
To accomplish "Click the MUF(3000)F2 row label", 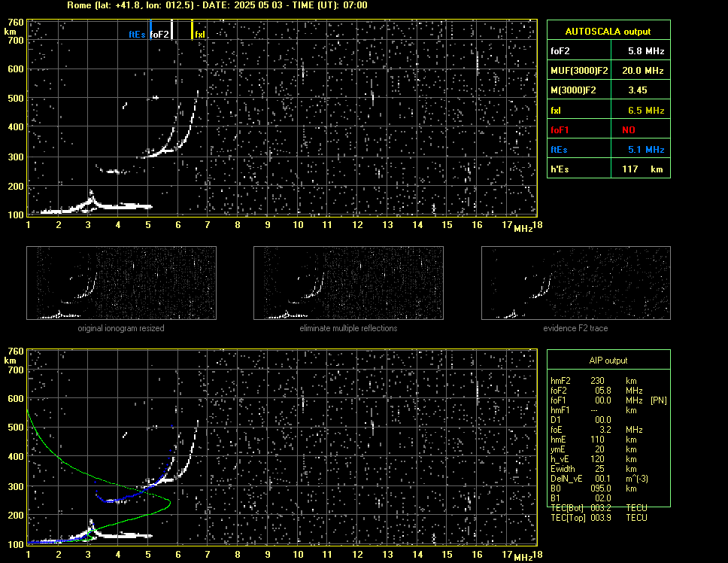I will point(579,71).
